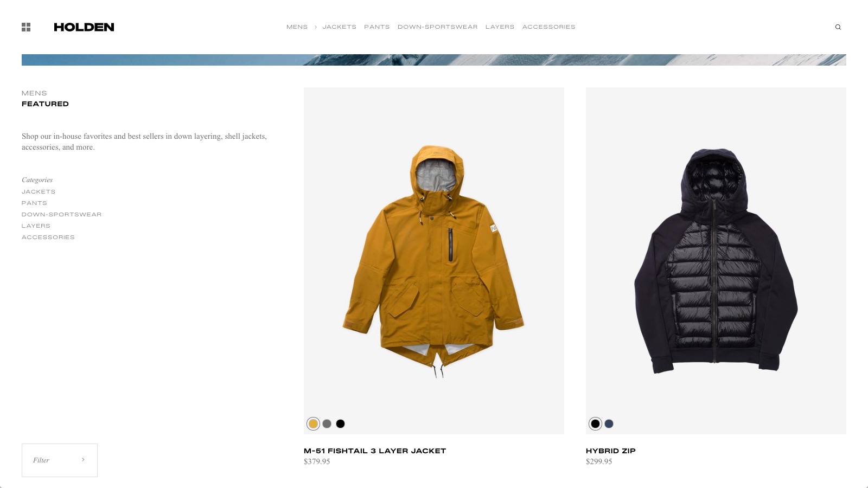
Task: Select LAYERS in sidebar categories
Action: coord(36,226)
